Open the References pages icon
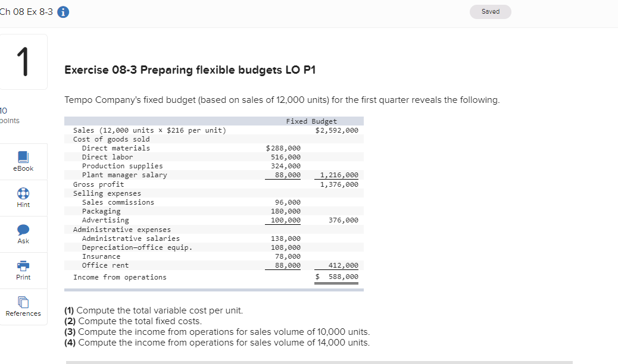The height and width of the screenshot is (364, 618). (x=23, y=302)
